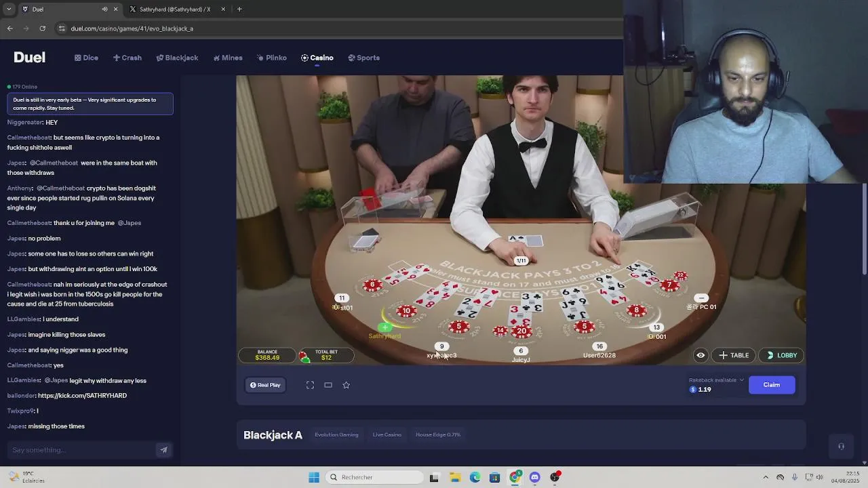This screenshot has height=488, width=868.
Task: Open the volume and network tray
Action: (816, 477)
